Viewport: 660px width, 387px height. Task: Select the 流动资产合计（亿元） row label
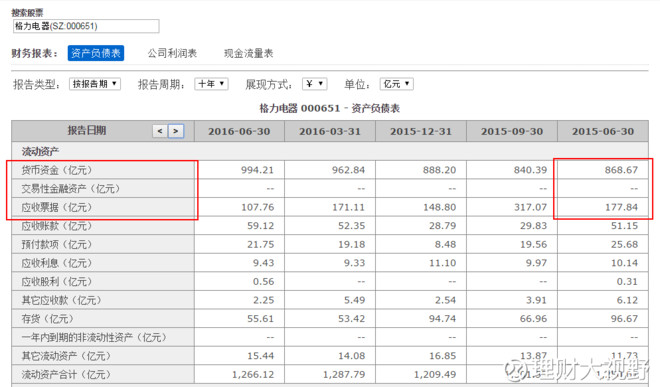(66, 374)
